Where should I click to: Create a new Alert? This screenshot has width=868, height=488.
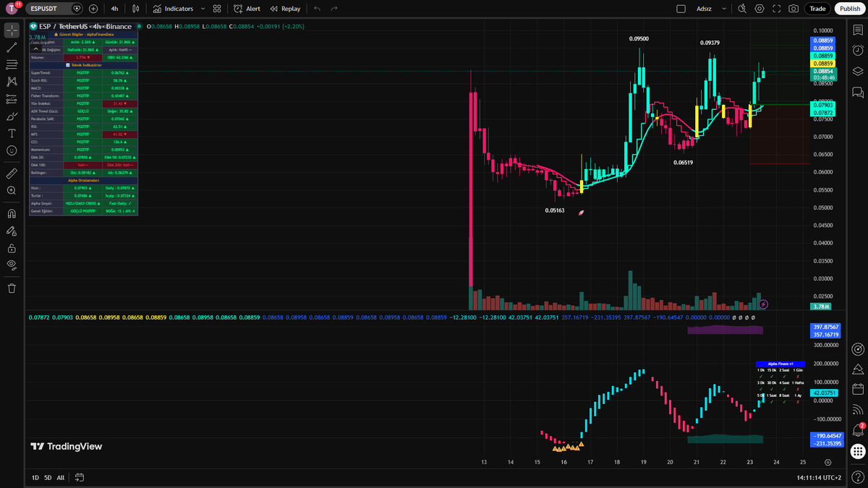(247, 9)
